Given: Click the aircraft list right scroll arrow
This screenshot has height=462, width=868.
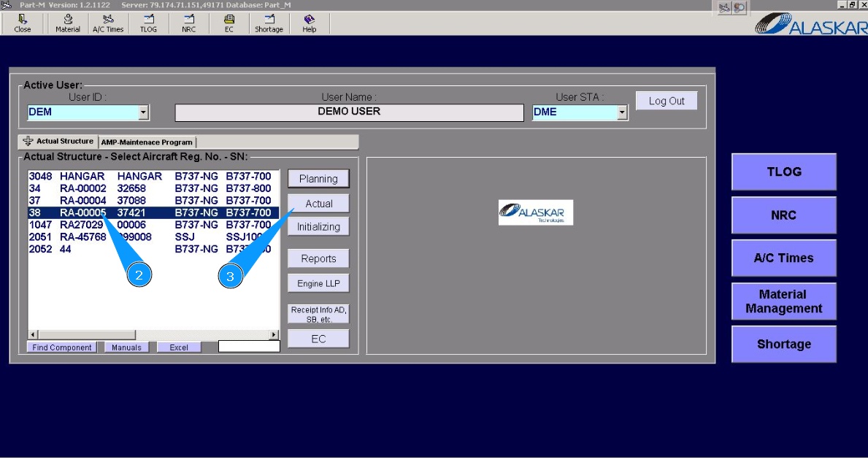Looking at the screenshot, I should [274, 335].
